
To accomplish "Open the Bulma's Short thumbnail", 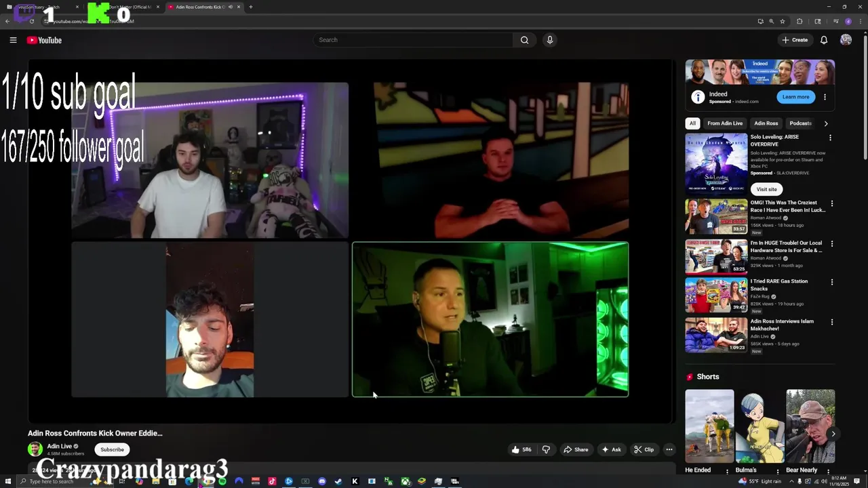I will click(760, 426).
